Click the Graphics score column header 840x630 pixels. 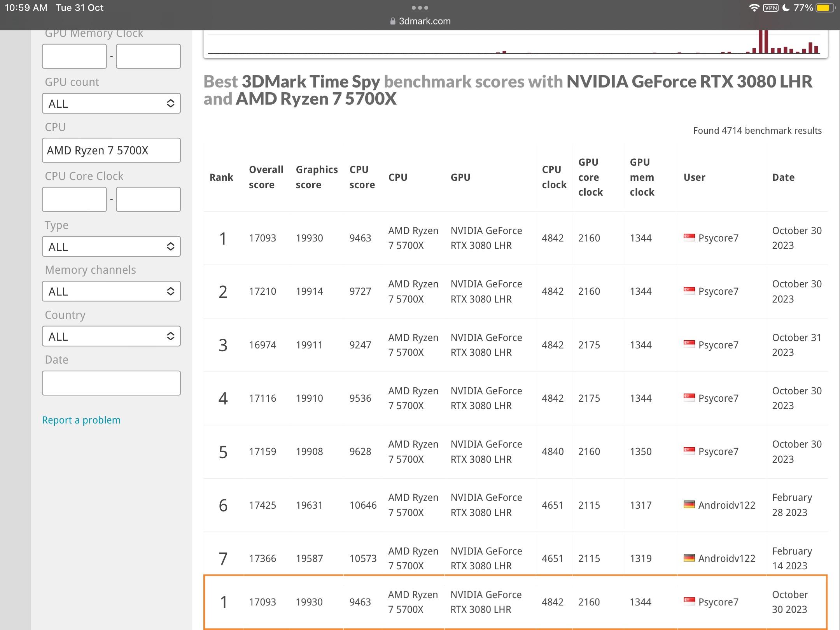pyautogui.click(x=317, y=177)
